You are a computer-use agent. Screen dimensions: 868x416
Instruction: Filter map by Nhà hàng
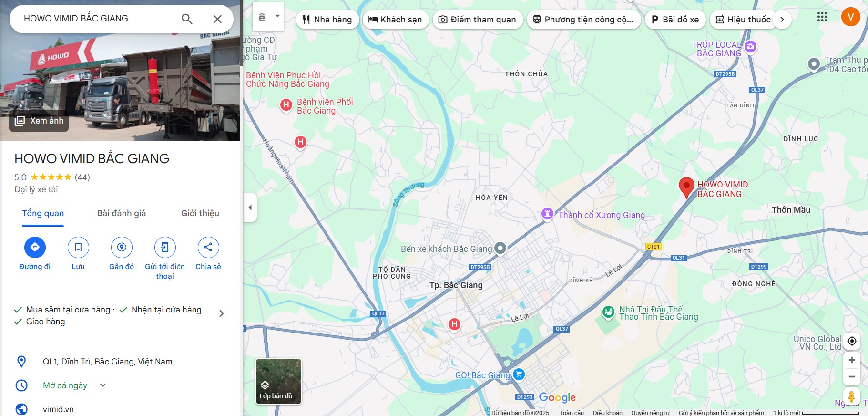327,20
